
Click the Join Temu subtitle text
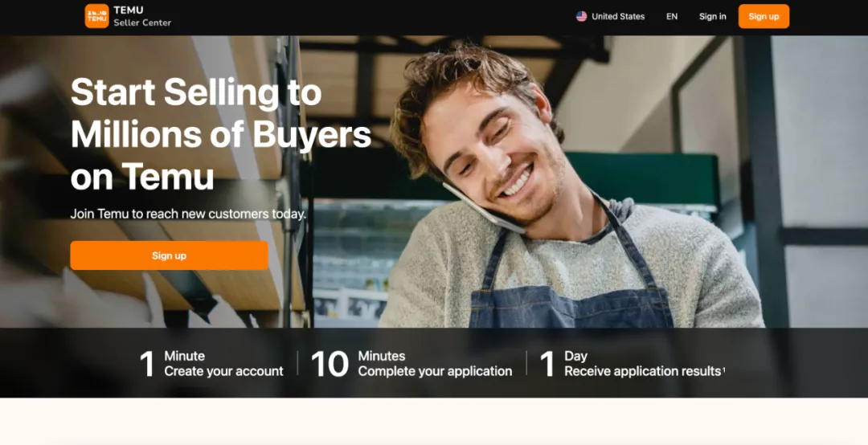coord(188,214)
